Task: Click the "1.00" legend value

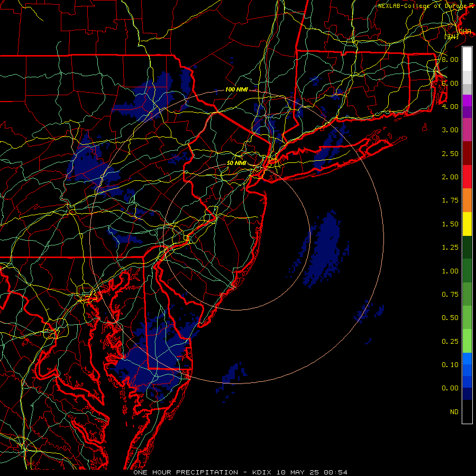Action: point(450,271)
